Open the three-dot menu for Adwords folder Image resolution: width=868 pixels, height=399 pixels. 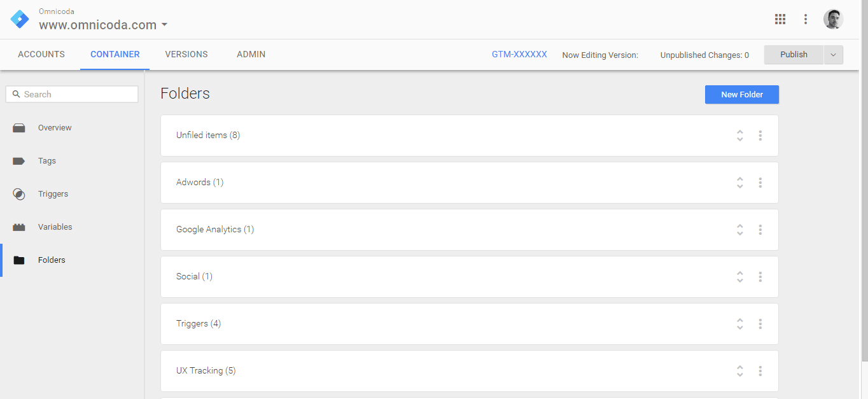[x=760, y=183]
